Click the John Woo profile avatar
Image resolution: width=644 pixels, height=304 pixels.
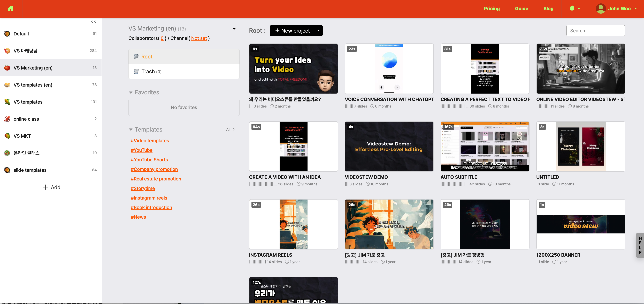point(601,9)
